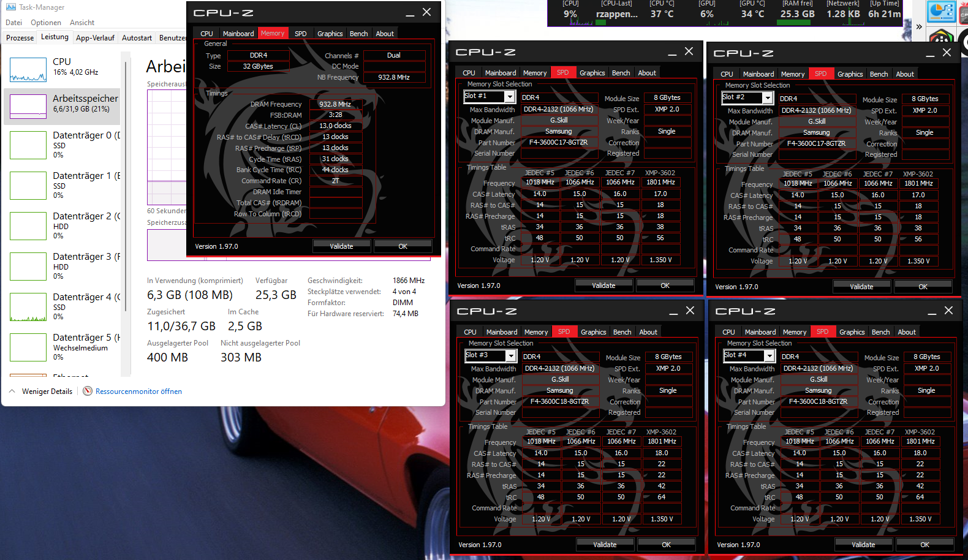Click Validate in Slot #1 CPU-Z window
This screenshot has width=968, height=560.
[x=603, y=286]
